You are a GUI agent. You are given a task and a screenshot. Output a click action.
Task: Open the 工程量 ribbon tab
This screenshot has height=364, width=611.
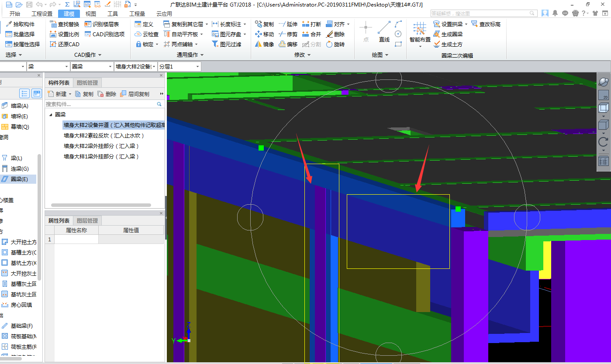click(x=137, y=14)
